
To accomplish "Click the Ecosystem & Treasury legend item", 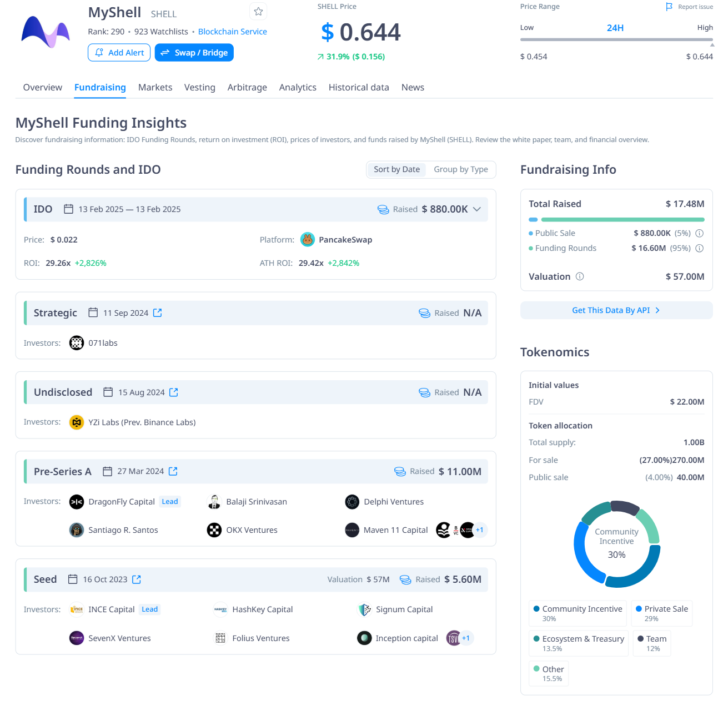I will click(x=579, y=643).
